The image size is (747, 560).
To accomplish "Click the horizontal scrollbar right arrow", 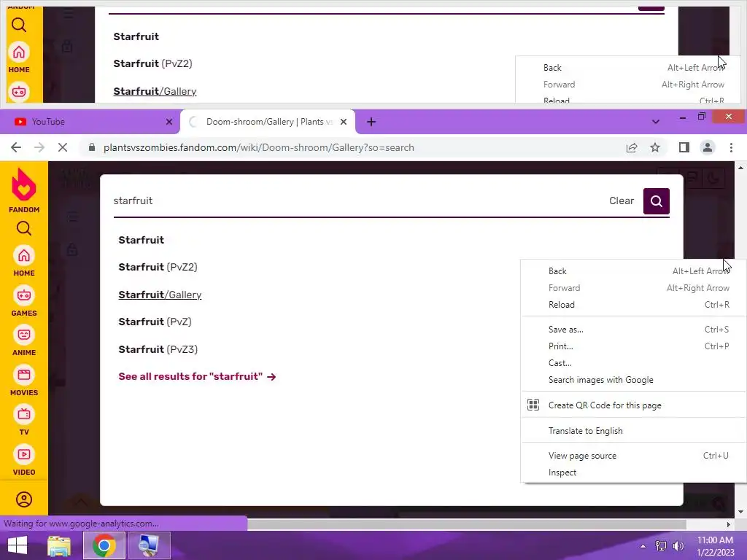I will click(729, 524).
